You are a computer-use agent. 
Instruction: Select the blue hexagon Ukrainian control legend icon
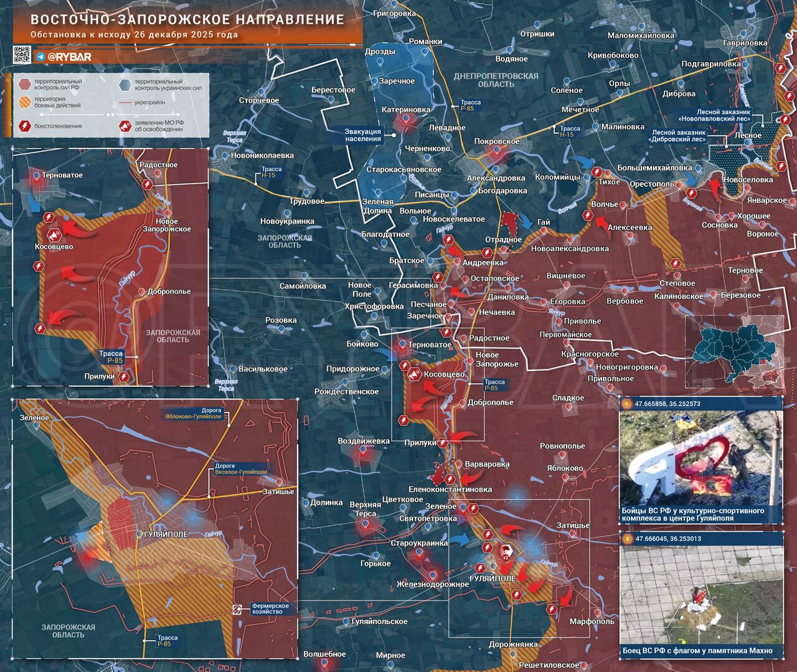[125, 85]
